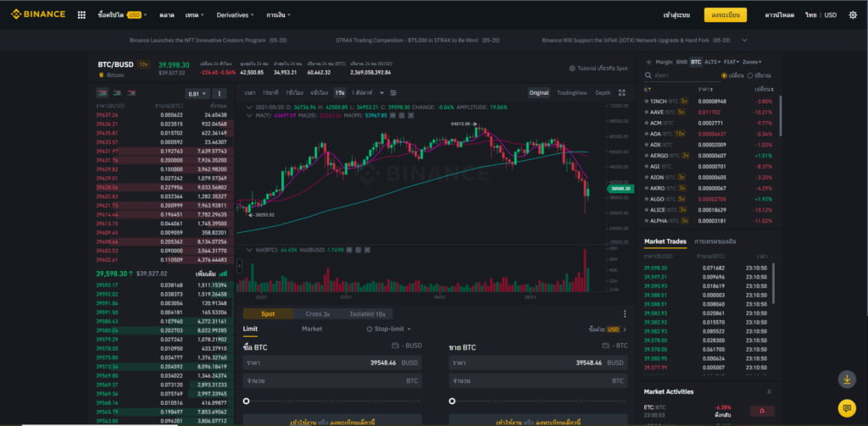Click the market search magnifier icon
The width and height of the screenshot is (868, 426).
(x=647, y=75)
